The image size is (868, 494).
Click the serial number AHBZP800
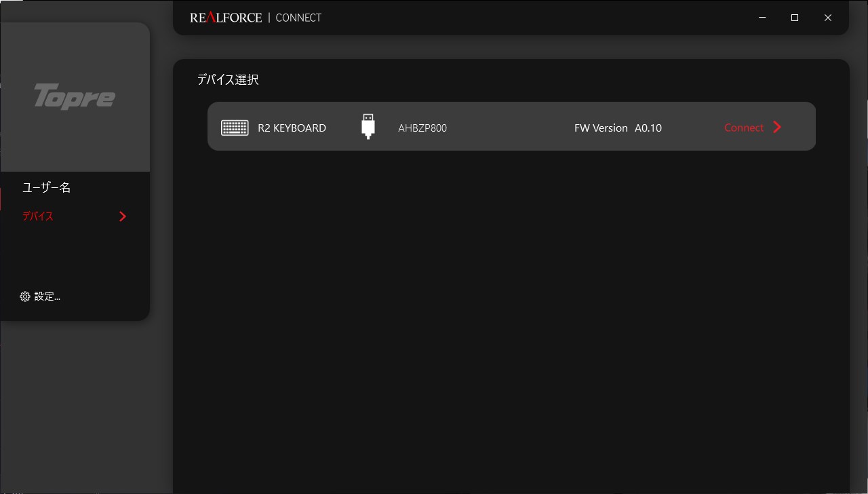422,128
